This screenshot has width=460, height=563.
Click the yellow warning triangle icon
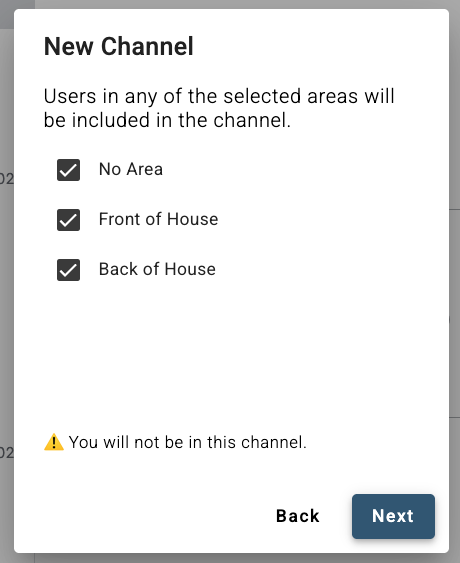(x=54, y=442)
